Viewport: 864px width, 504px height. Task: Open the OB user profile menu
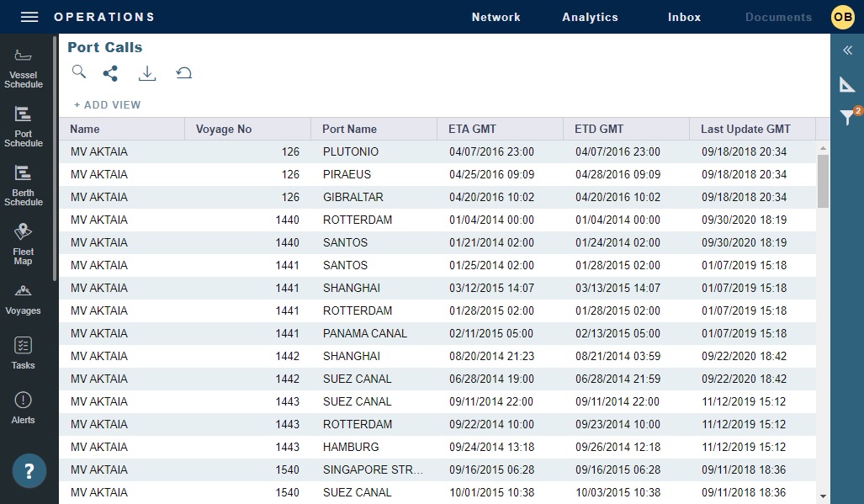click(842, 17)
